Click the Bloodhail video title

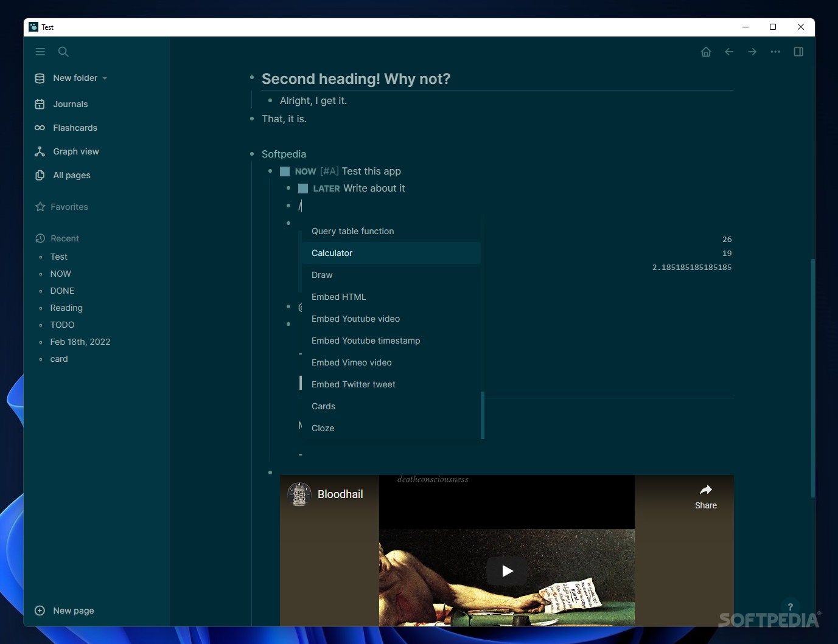(x=340, y=494)
